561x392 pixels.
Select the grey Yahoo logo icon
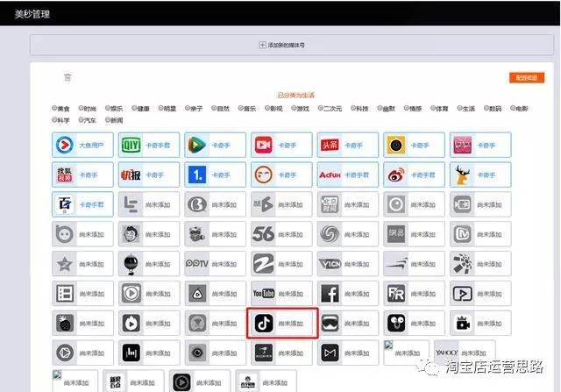coord(446,353)
